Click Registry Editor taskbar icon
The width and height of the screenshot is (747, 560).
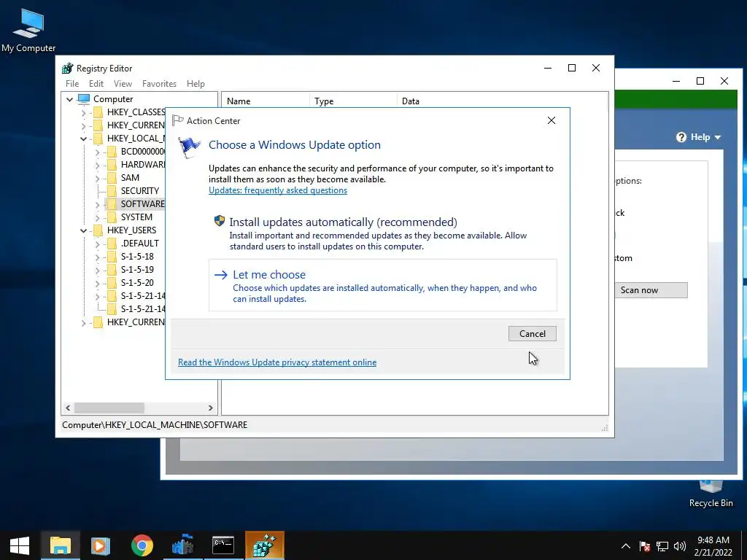click(x=265, y=545)
